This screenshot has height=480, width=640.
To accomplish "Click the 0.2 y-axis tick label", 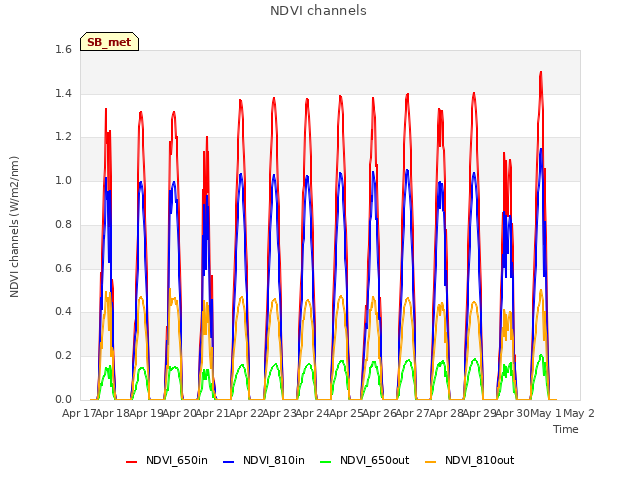I will pos(63,356).
